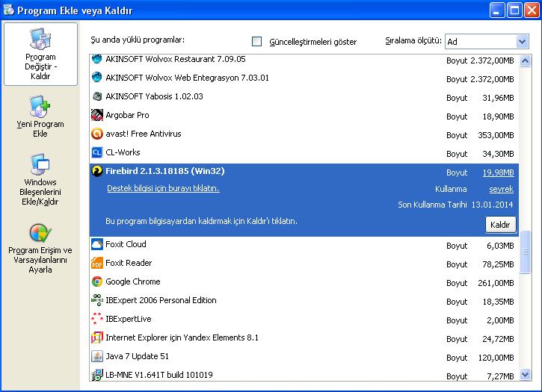Enable Güncelleştirmeleri göster checkbox
The width and height of the screenshot is (542, 392).
point(257,42)
